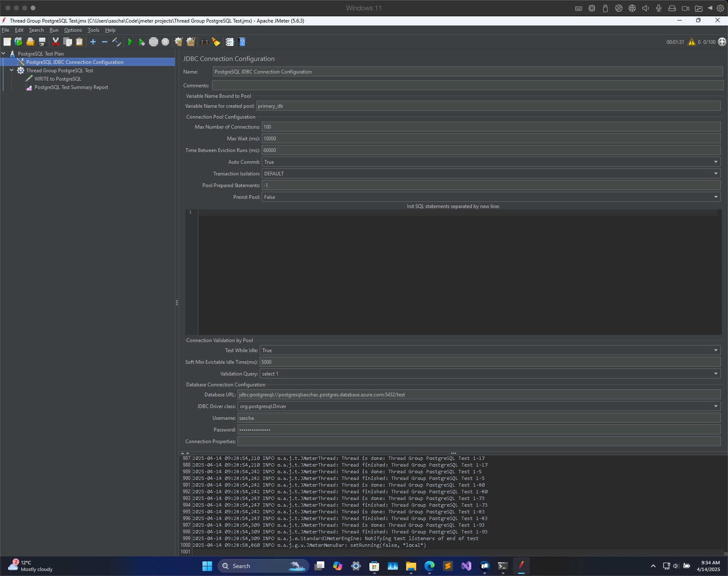The image size is (728, 576).
Task: Open Visual Studio from taskbar
Action: coord(466,566)
